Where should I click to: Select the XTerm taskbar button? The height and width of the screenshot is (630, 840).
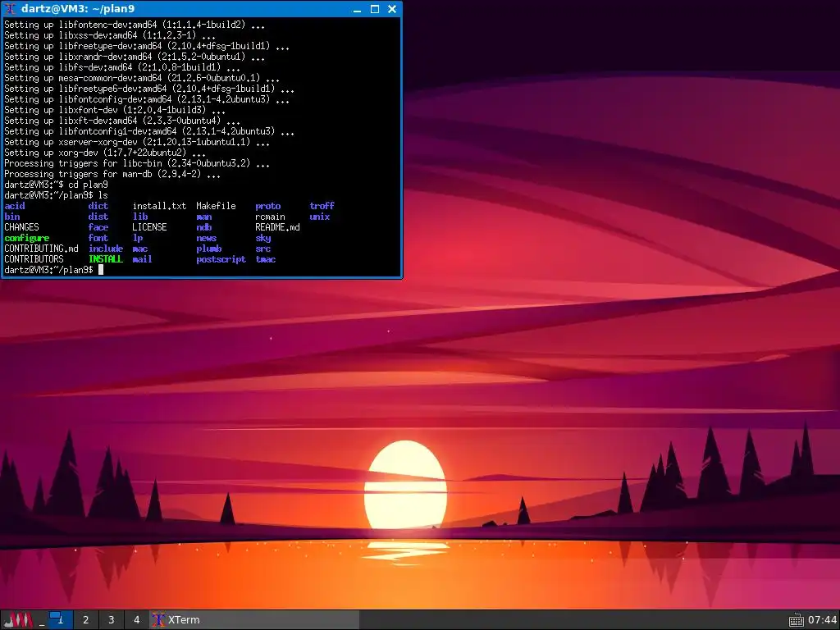coord(254,620)
